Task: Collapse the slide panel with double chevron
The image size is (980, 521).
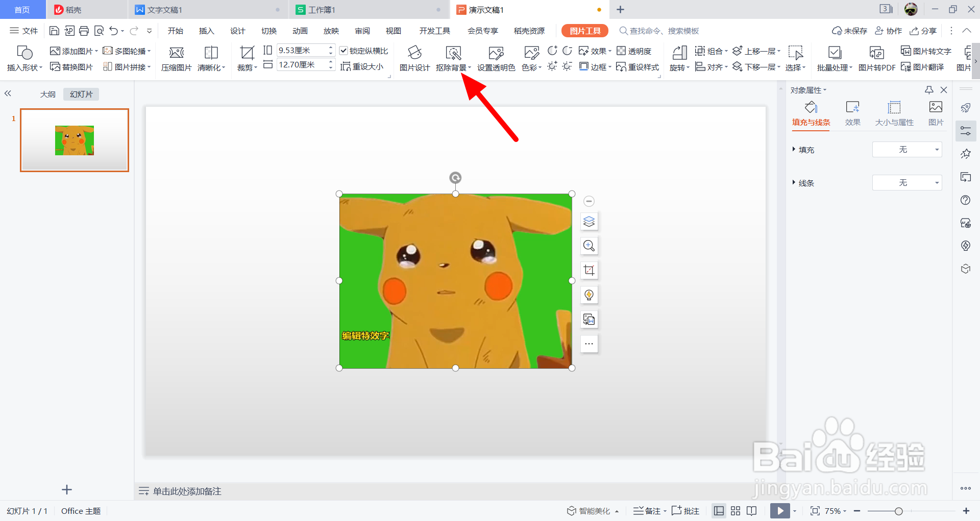Action: tap(8, 93)
